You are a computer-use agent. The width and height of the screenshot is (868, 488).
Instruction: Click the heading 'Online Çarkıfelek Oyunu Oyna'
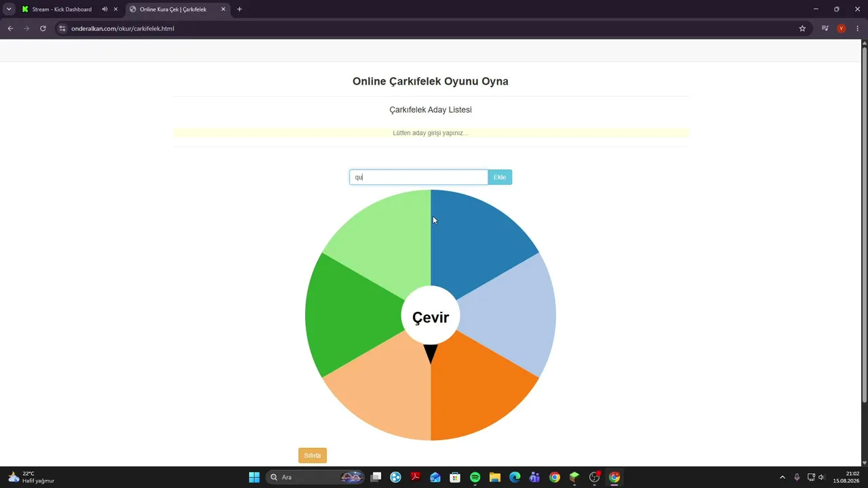[431, 81]
